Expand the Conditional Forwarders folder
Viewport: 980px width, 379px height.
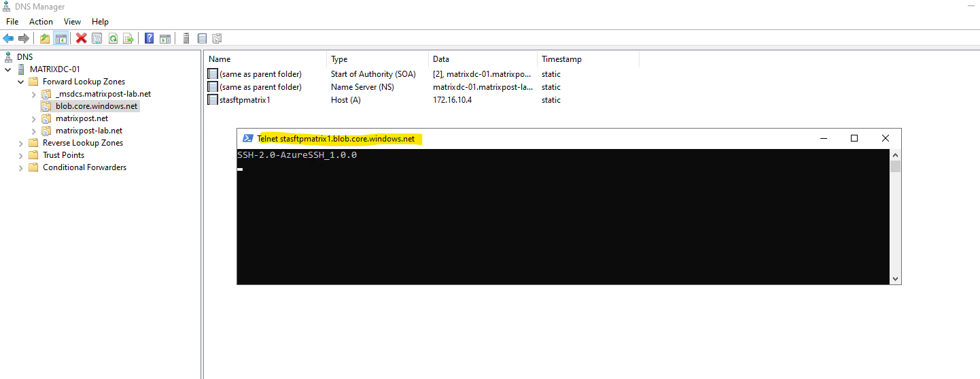click(x=20, y=167)
